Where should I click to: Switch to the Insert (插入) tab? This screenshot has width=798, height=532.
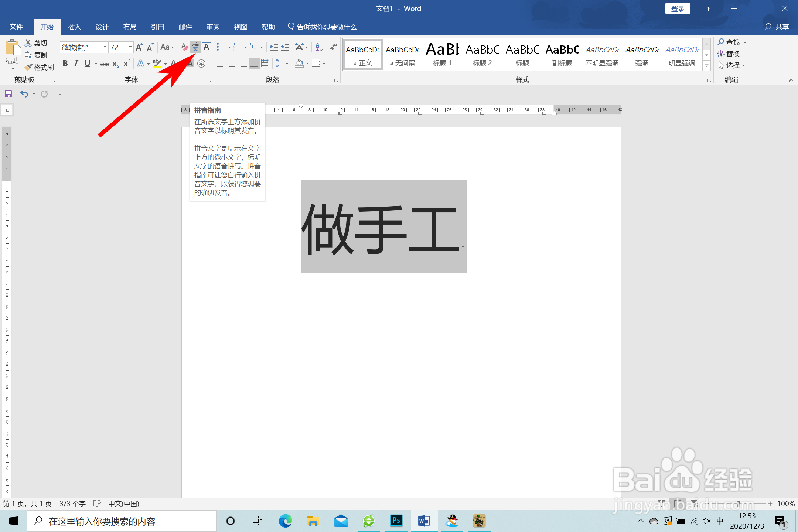pyautogui.click(x=74, y=27)
